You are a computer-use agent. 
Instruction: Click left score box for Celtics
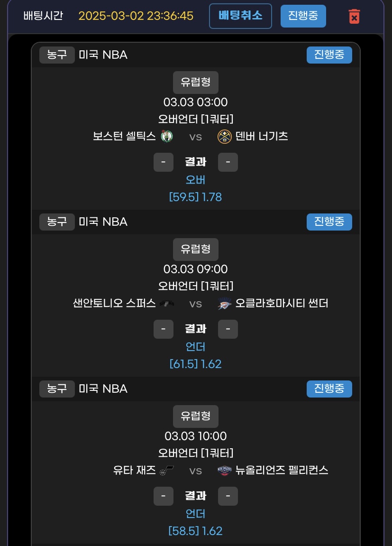point(164,162)
